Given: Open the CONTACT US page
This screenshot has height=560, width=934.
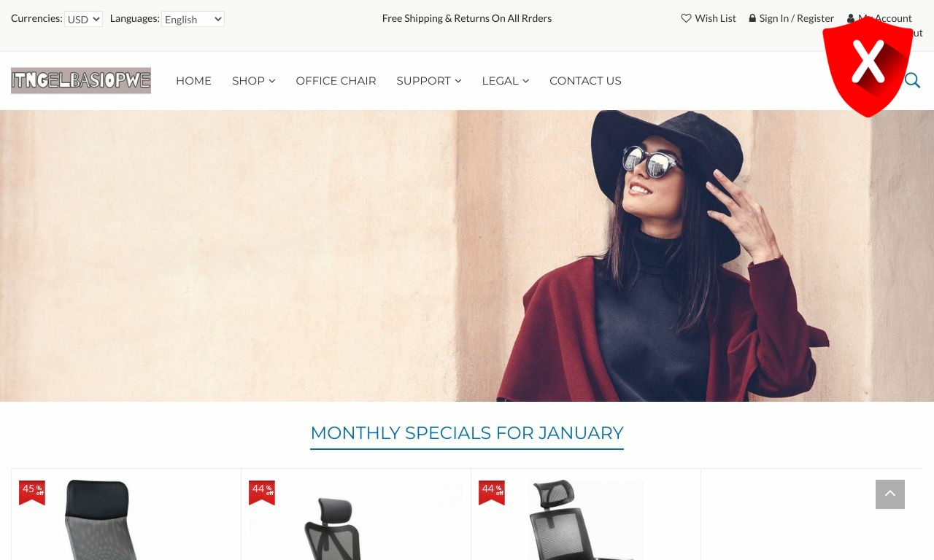Looking at the screenshot, I should tap(585, 81).
